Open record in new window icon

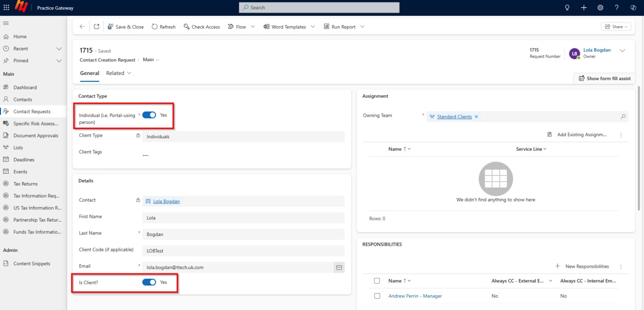[97, 27]
